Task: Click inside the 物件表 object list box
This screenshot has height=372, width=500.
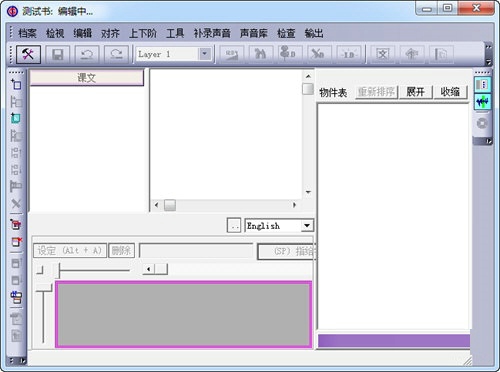Action: (x=393, y=216)
